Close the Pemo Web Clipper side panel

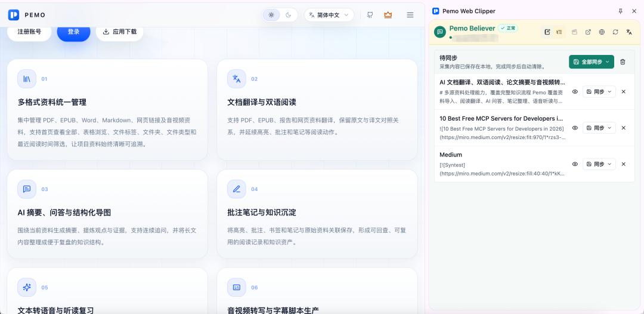(634, 11)
